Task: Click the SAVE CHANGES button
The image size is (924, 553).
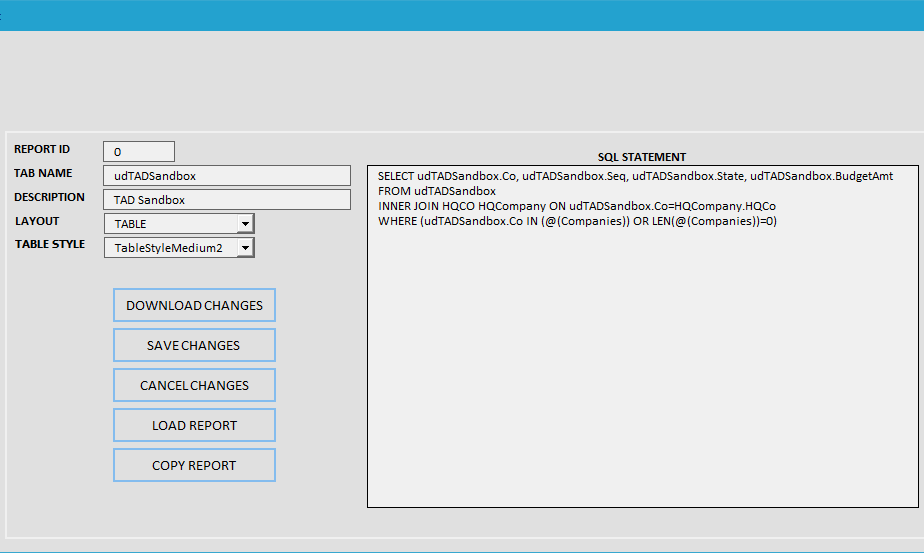Action: (x=194, y=345)
